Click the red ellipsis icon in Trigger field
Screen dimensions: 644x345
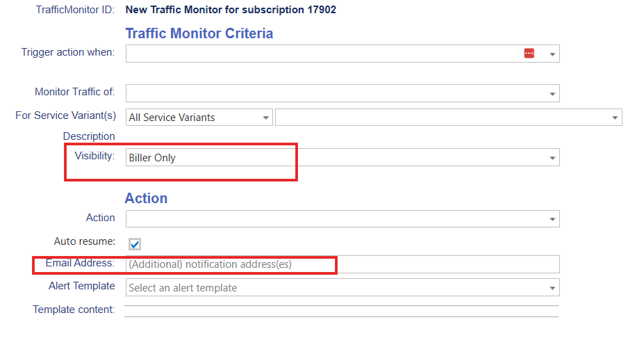529,54
